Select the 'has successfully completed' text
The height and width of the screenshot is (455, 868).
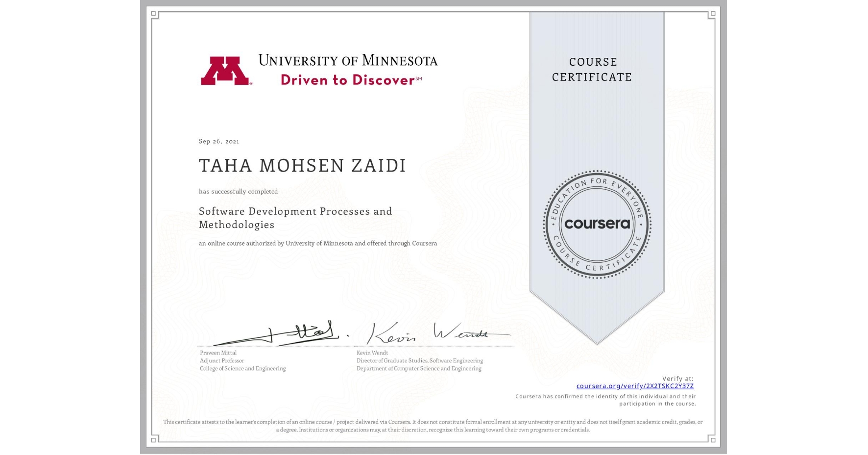pyautogui.click(x=238, y=192)
